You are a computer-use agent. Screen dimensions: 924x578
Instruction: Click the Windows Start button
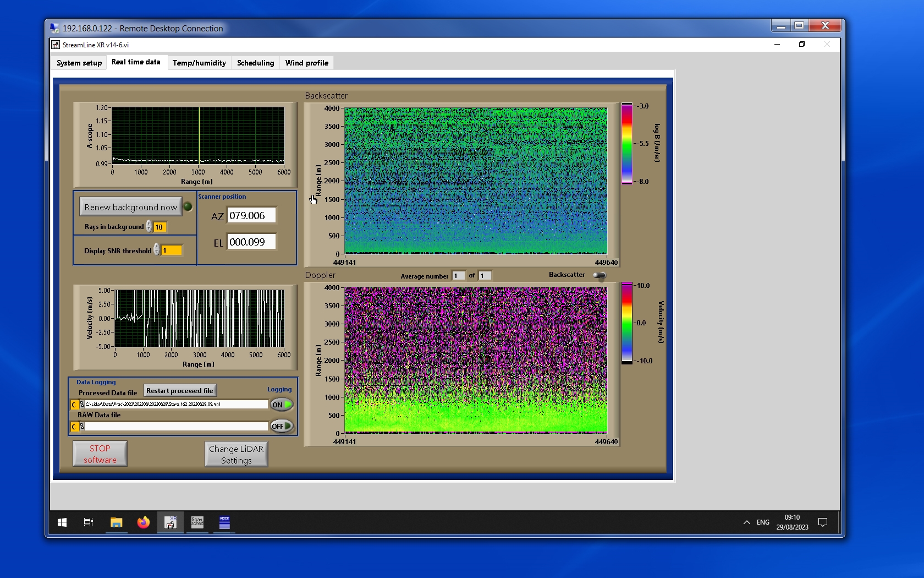62,522
